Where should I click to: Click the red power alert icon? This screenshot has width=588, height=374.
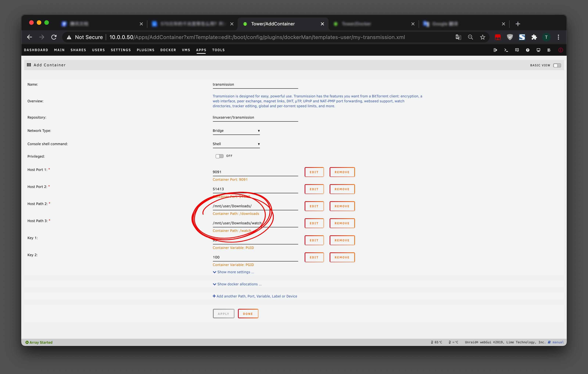tap(560, 50)
